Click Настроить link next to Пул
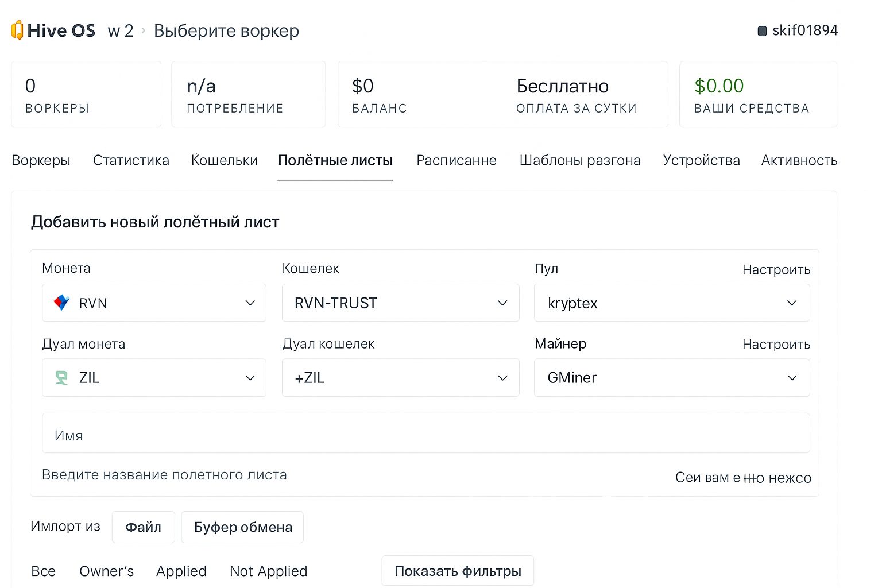 coord(776,270)
